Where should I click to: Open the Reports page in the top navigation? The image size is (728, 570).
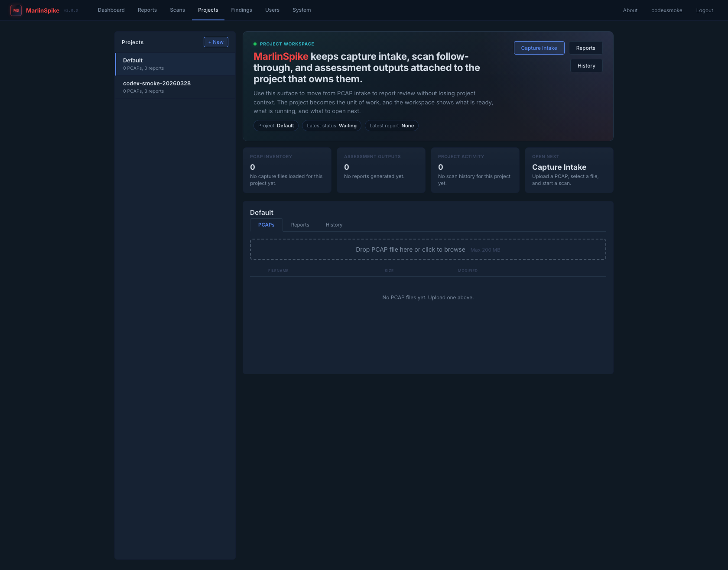point(147,10)
